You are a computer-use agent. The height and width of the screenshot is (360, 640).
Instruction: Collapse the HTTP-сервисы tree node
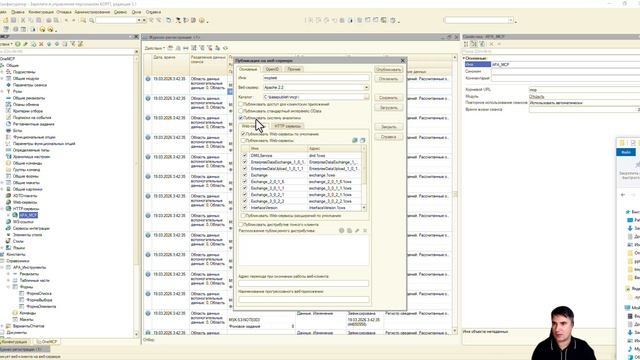pyautogui.click(x=2, y=209)
